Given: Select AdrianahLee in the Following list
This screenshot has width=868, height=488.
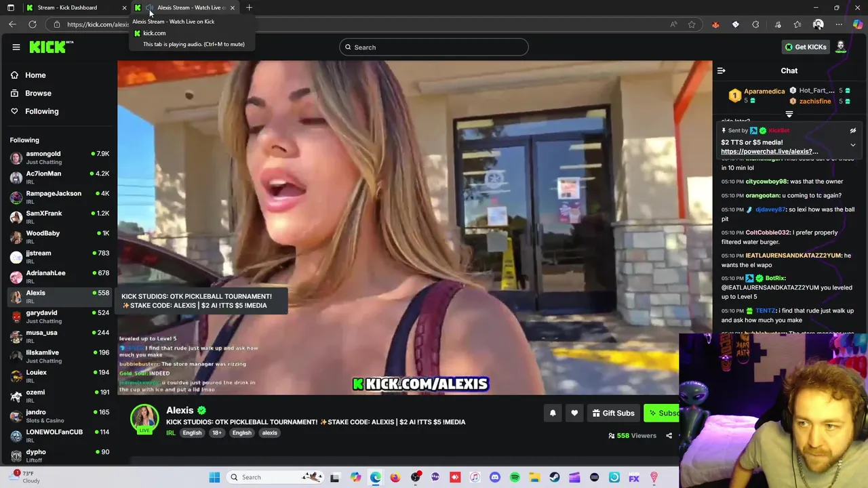Looking at the screenshot, I should click(59, 277).
